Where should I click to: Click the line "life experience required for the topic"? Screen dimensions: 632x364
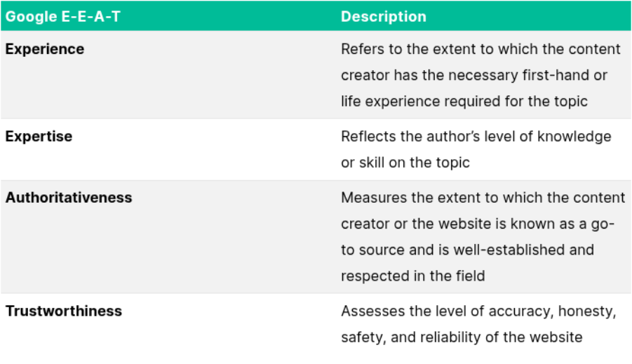click(464, 101)
